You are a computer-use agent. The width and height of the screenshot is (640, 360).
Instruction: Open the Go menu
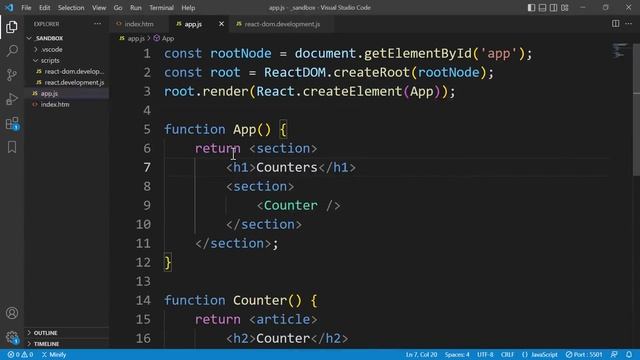click(x=118, y=8)
